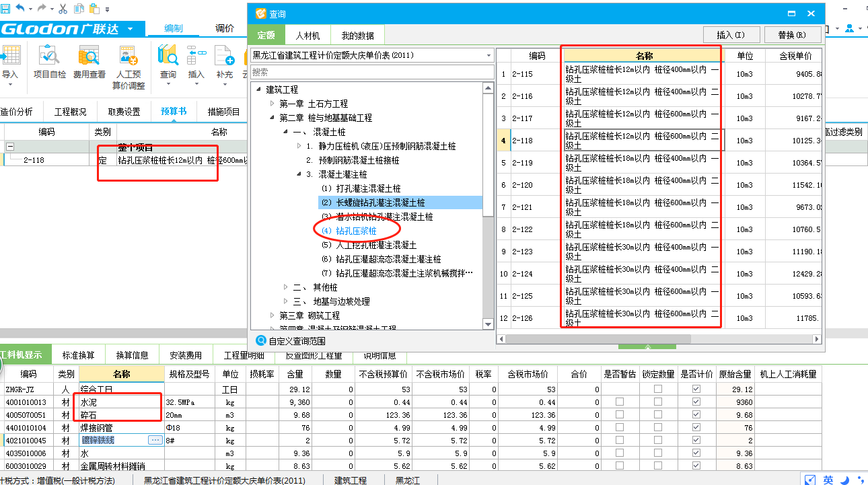Expand the 第一章 土石方工程 tree node

pos(273,104)
